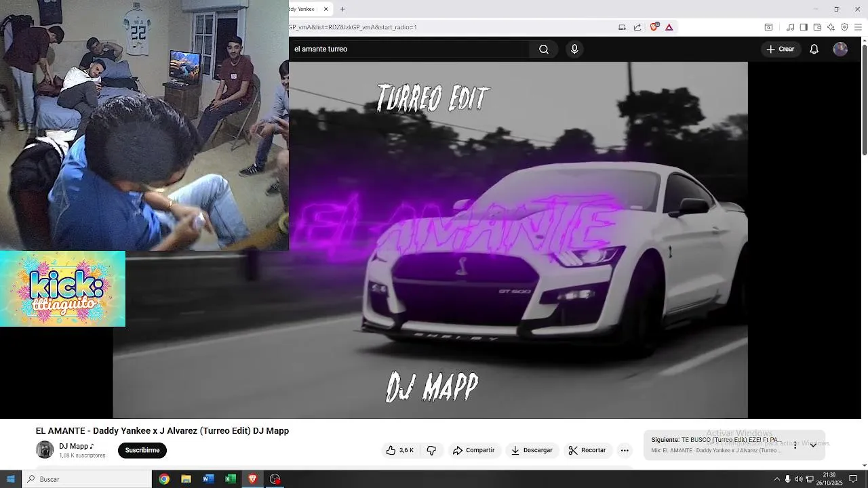The image size is (868, 488).
Task: Open Microsoft Word from the taskbar
Action: click(208, 479)
